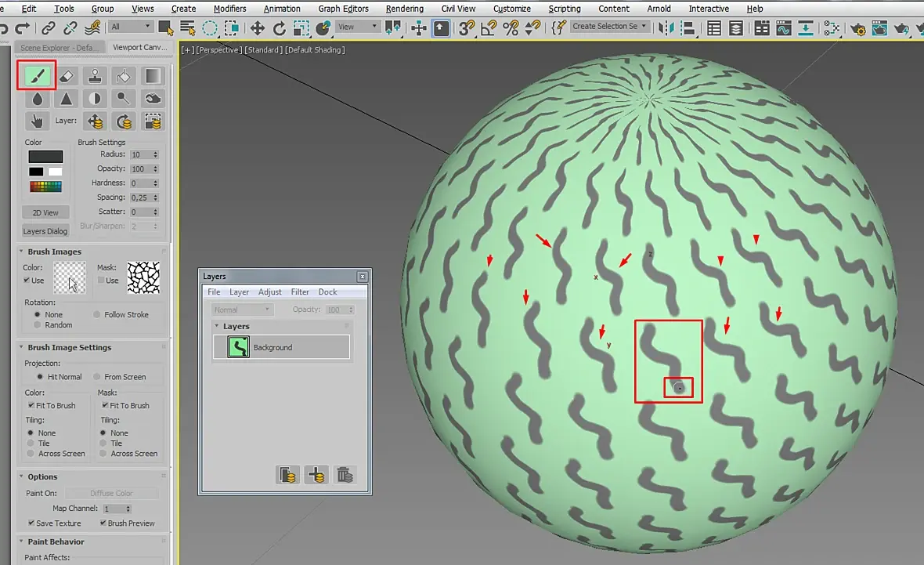Pick the Fill bucket tool
This screenshot has height=565, width=924.
click(124, 76)
